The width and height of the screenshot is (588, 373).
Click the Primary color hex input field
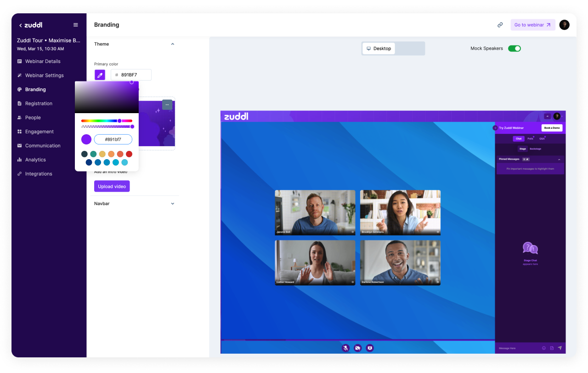pyautogui.click(x=131, y=75)
